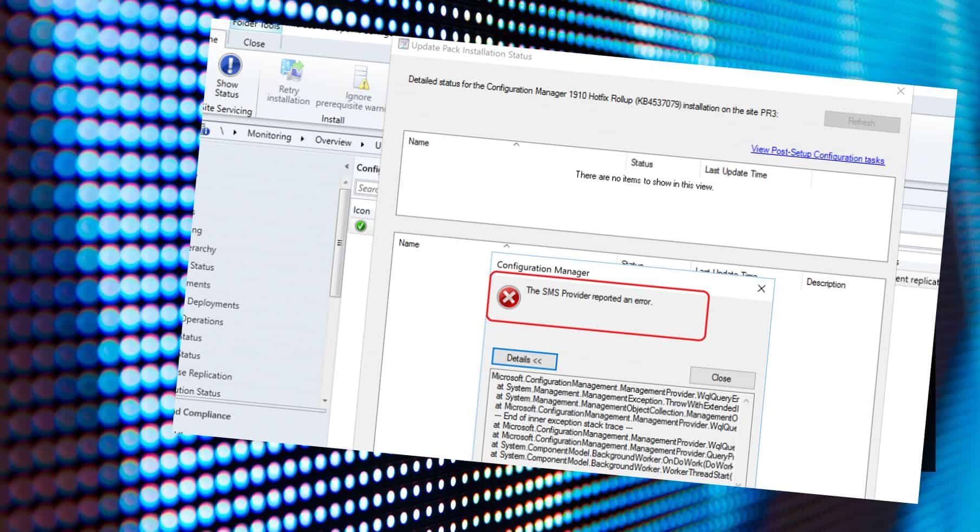This screenshot has height=532, width=980.
Task: Click the red error icon beside SMS Provider message
Action: coord(510,297)
